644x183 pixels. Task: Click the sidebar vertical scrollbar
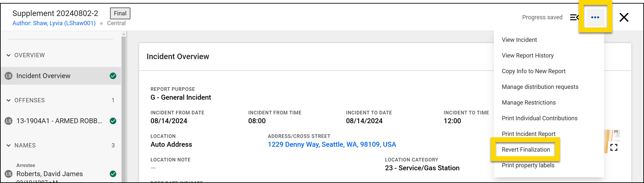pos(123,108)
